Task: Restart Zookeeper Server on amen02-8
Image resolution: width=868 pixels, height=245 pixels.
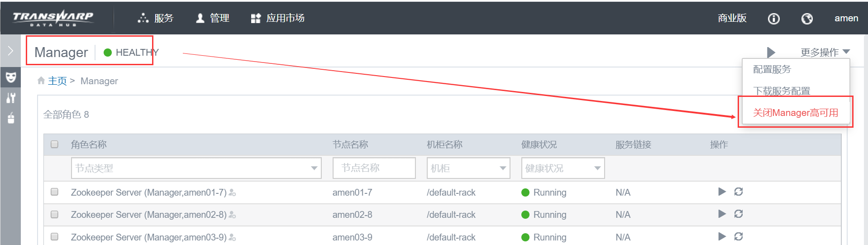Action: pos(738,214)
